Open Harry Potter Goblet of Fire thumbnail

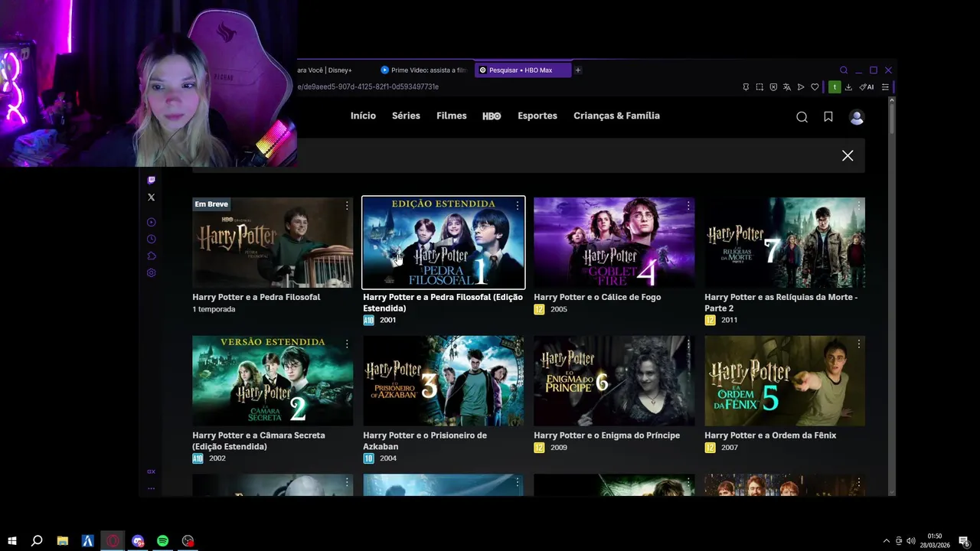[x=614, y=243]
